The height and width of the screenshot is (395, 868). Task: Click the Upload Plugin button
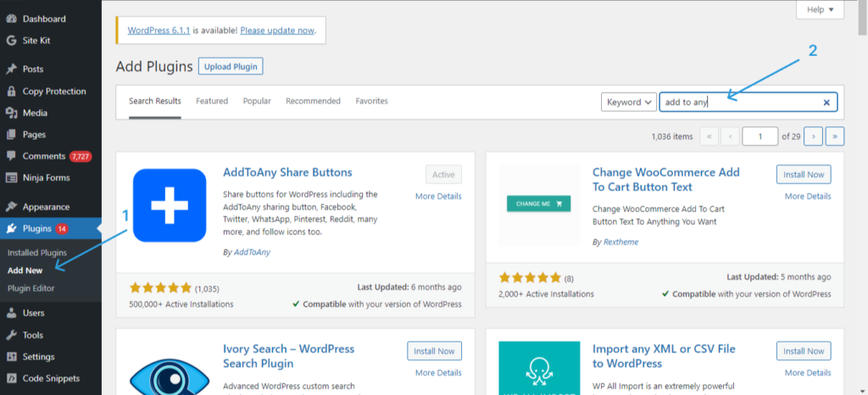[x=231, y=66]
